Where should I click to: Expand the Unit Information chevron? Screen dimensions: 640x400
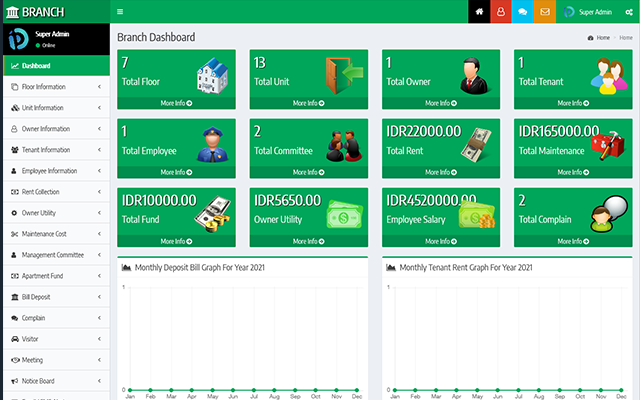pyautogui.click(x=99, y=108)
